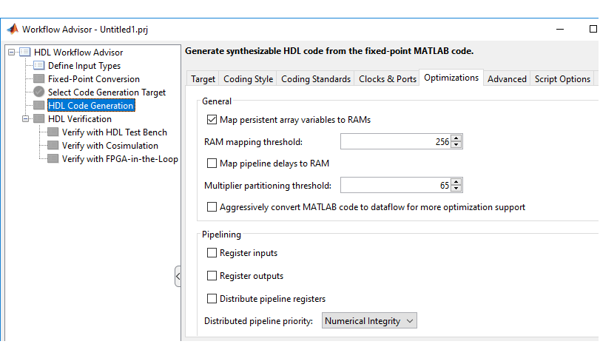The width and height of the screenshot is (600, 364).
Task: Switch to the Coding Style tab
Action: pos(248,79)
